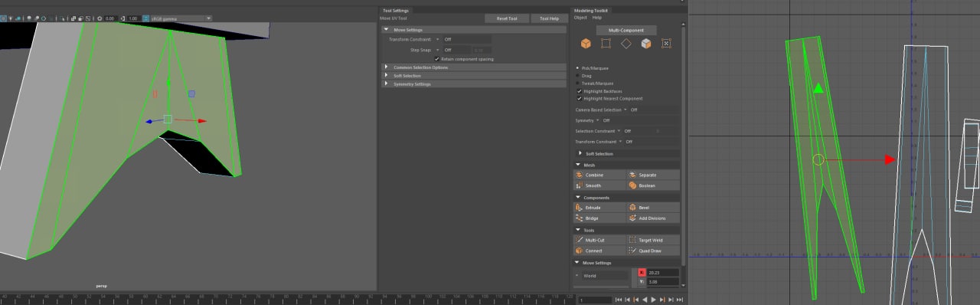Click the Smooth mesh tool

[x=599, y=185]
